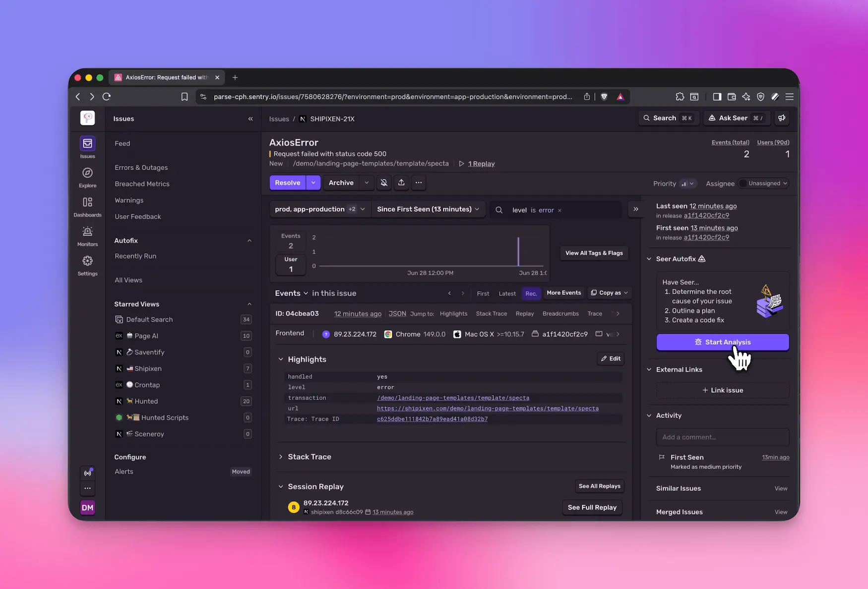Screen dimensions: 868x589
Task: Open the sidebar three-dot more menu
Action: (87, 488)
